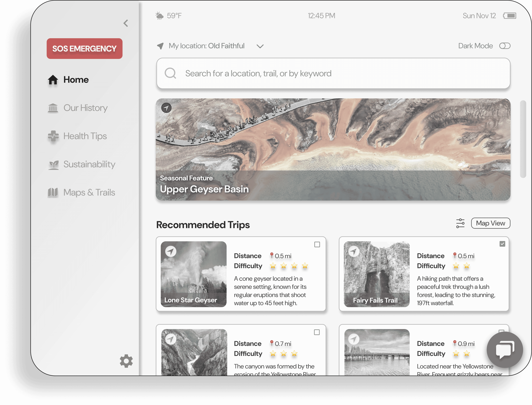Open the Our History menu item
532x405 pixels.
click(x=85, y=108)
